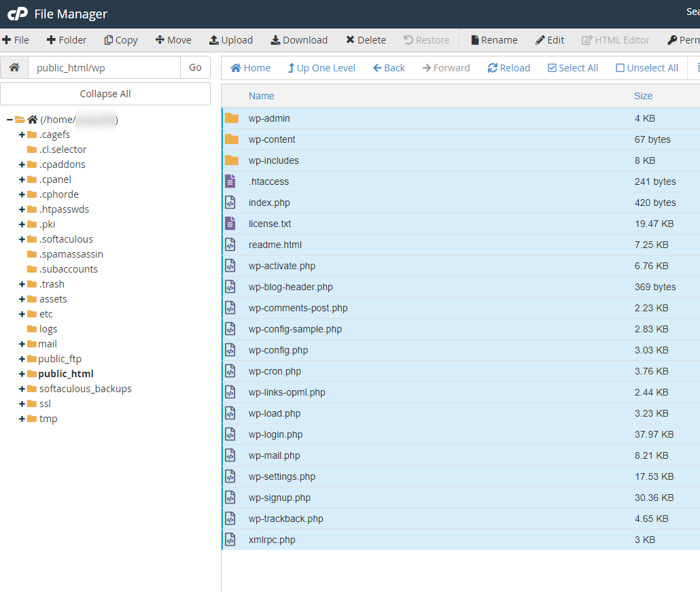Sort files by Name column

(x=261, y=96)
